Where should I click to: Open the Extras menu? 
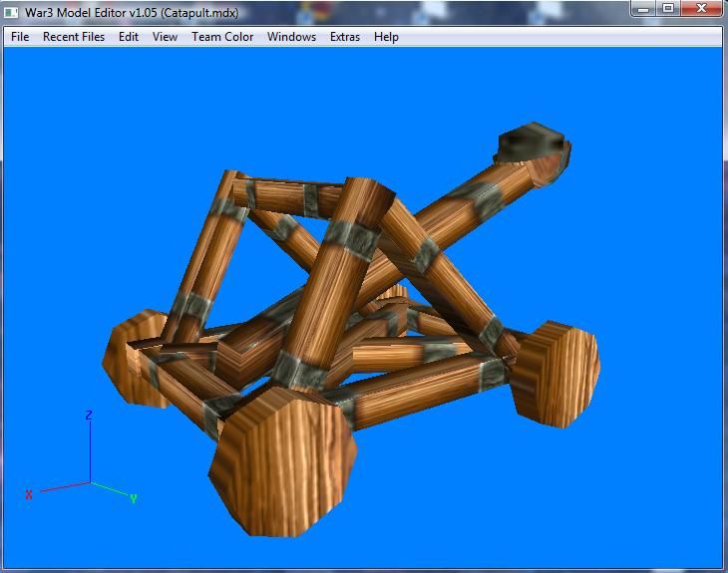(x=345, y=37)
